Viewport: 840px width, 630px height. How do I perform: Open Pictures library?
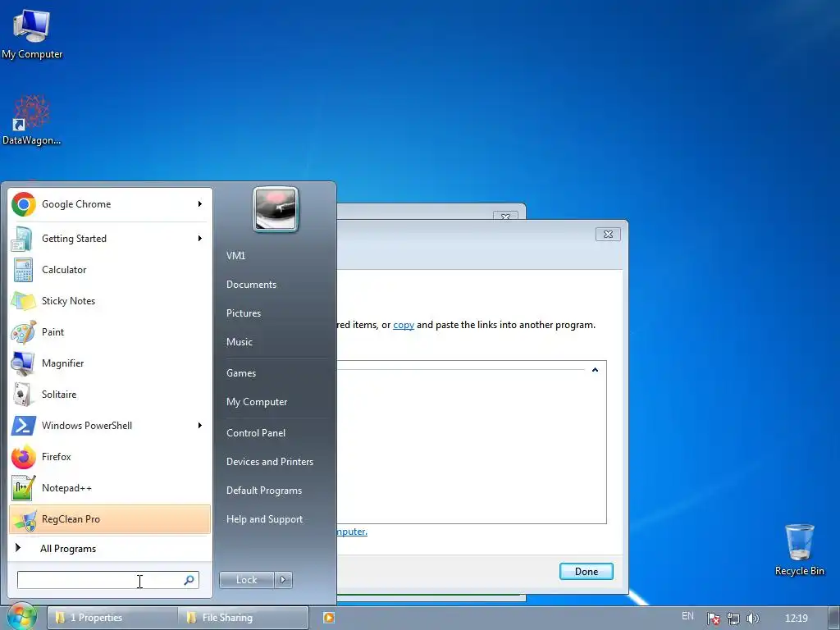coord(243,313)
